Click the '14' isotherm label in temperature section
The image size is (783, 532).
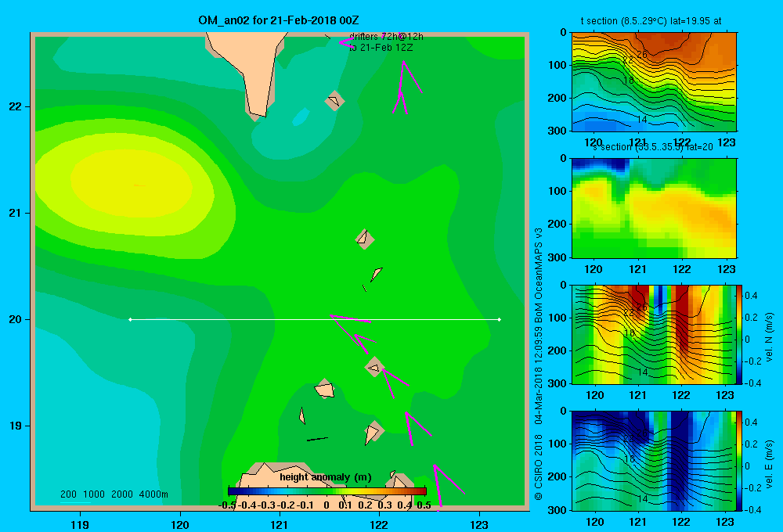click(642, 119)
